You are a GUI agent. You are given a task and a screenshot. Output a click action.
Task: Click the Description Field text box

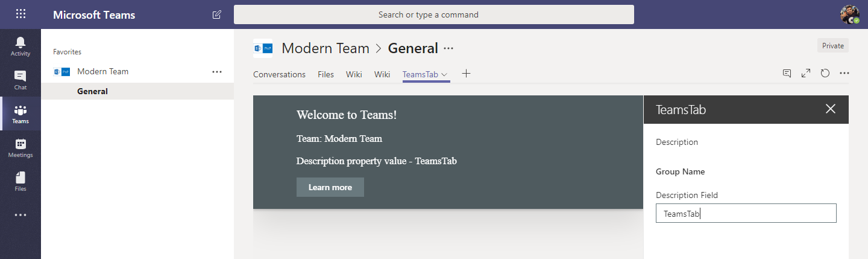coord(746,213)
